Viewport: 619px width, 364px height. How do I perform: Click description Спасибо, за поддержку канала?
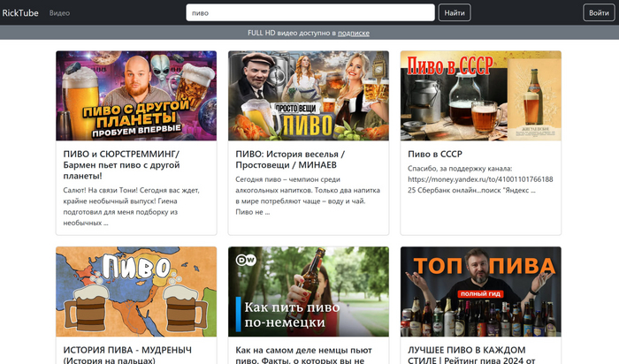[480, 179]
